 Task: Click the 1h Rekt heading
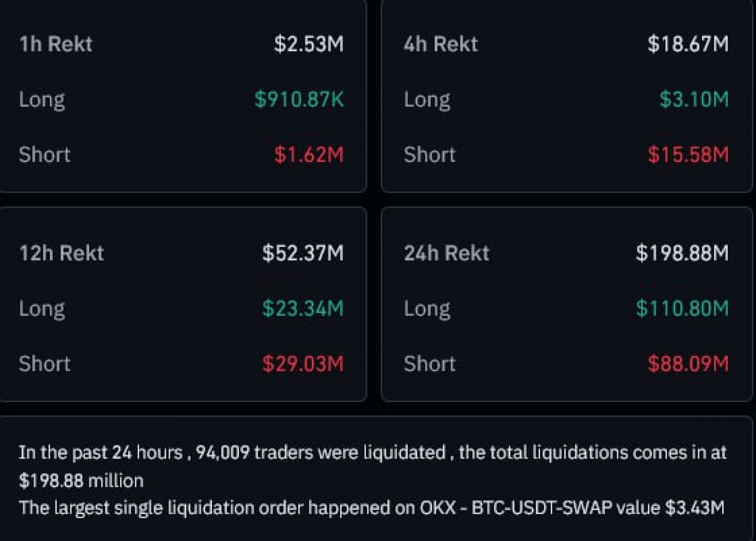coord(56,44)
